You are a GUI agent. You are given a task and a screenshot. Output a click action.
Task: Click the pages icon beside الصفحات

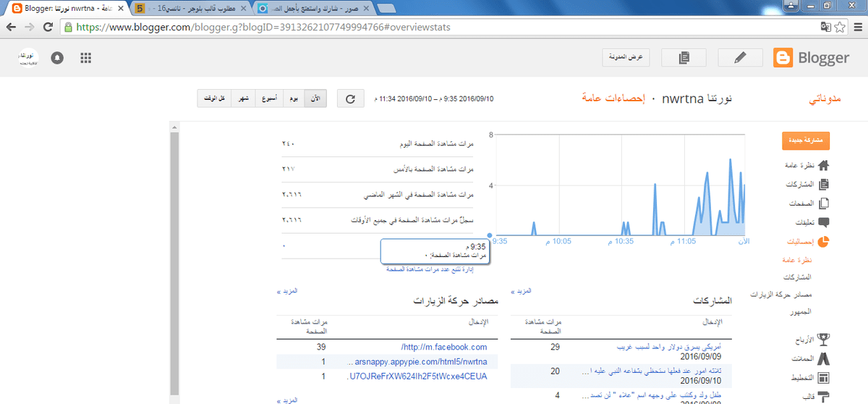coord(823,204)
